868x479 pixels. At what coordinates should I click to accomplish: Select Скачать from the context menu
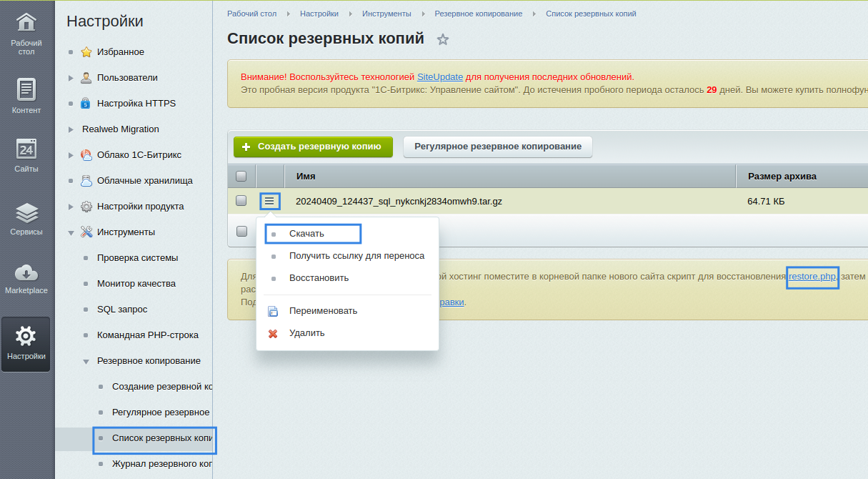tap(306, 234)
